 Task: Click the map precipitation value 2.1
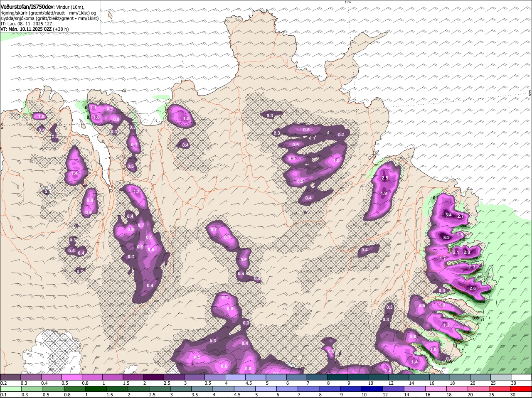(x=456, y=252)
